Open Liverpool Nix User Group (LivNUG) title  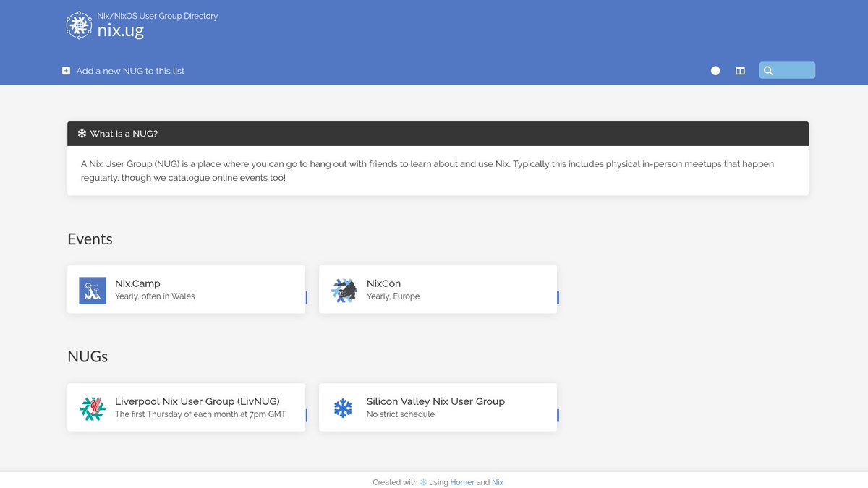click(x=197, y=401)
